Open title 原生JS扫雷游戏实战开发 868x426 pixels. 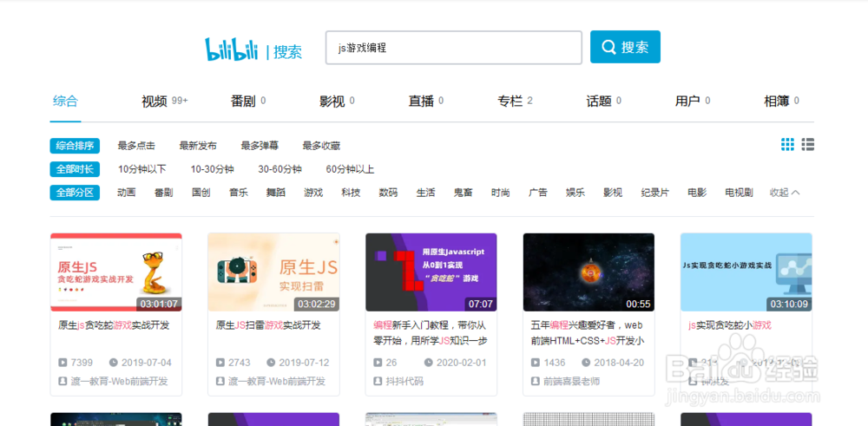(x=268, y=325)
